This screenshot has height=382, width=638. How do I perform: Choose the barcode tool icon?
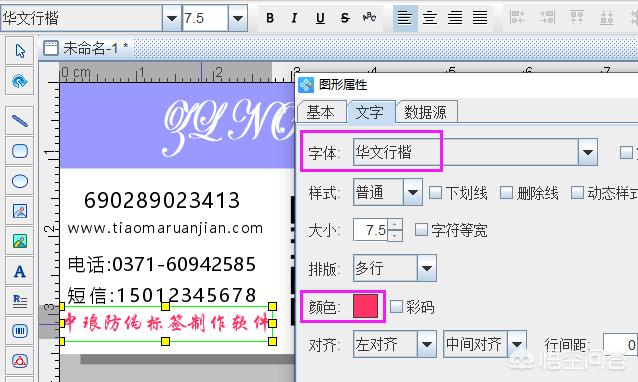pyautogui.click(x=20, y=331)
